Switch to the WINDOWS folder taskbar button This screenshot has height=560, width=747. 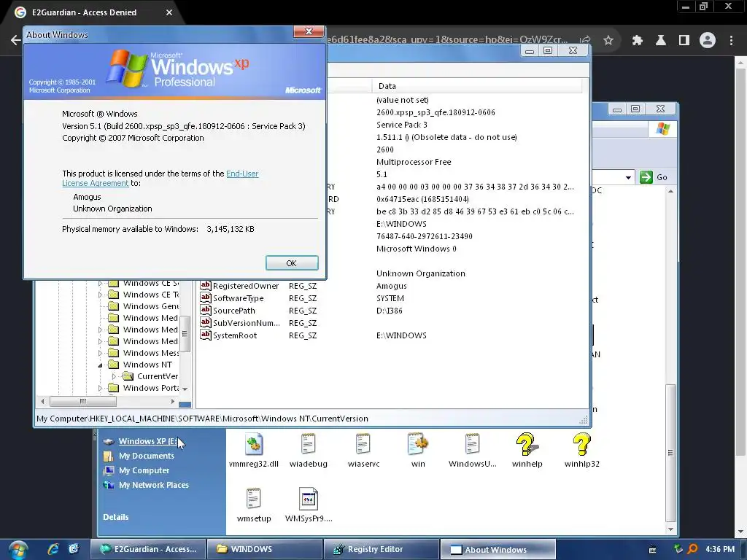265,550
